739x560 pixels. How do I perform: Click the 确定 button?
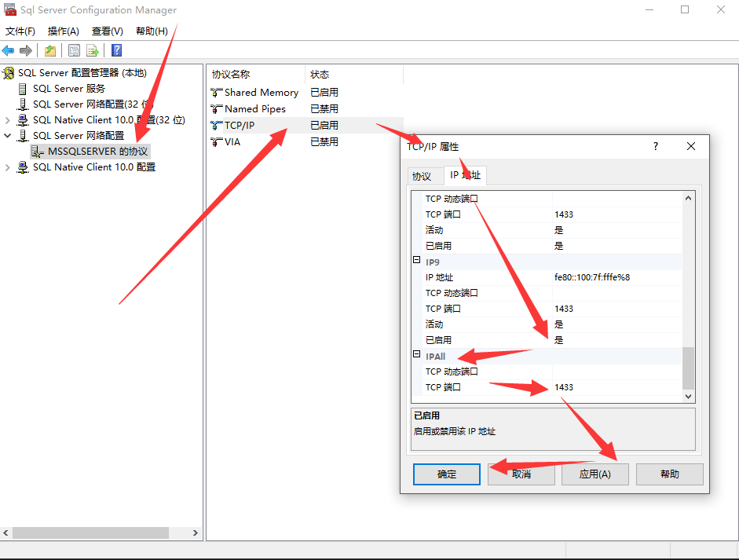(x=447, y=474)
